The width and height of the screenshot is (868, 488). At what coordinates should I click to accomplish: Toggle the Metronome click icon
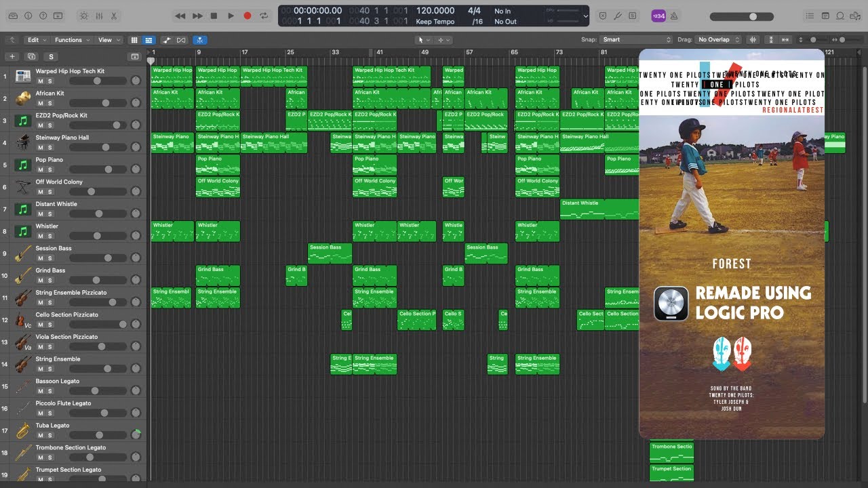point(675,16)
